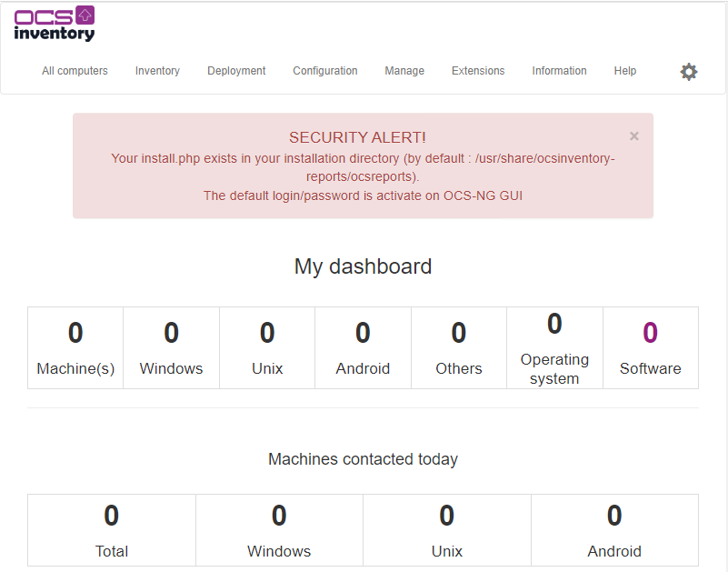This screenshot has width=728, height=572.
Task: Click the Software count link
Action: tap(650, 334)
